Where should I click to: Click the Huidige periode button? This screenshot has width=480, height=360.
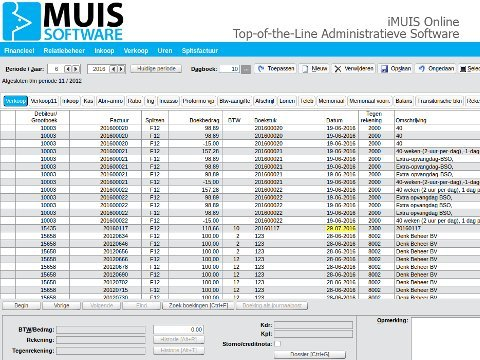pyautogui.click(x=156, y=69)
